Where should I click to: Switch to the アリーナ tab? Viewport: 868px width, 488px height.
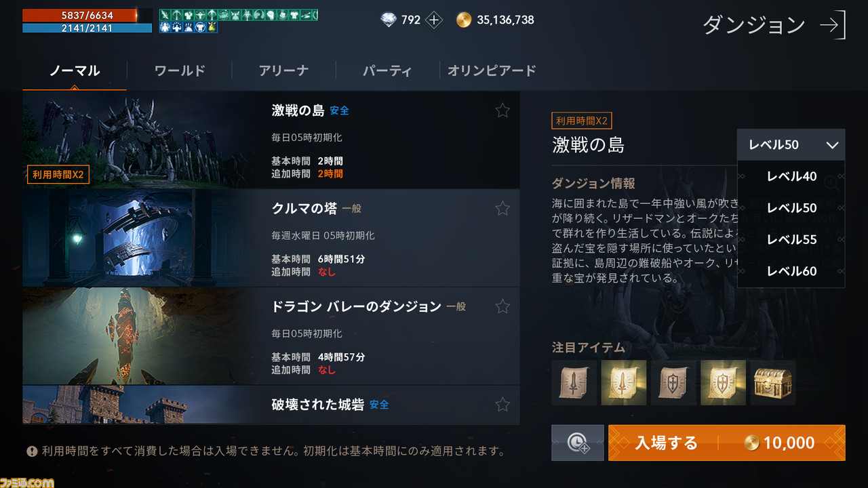pyautogui.click(x=283, y=70)
